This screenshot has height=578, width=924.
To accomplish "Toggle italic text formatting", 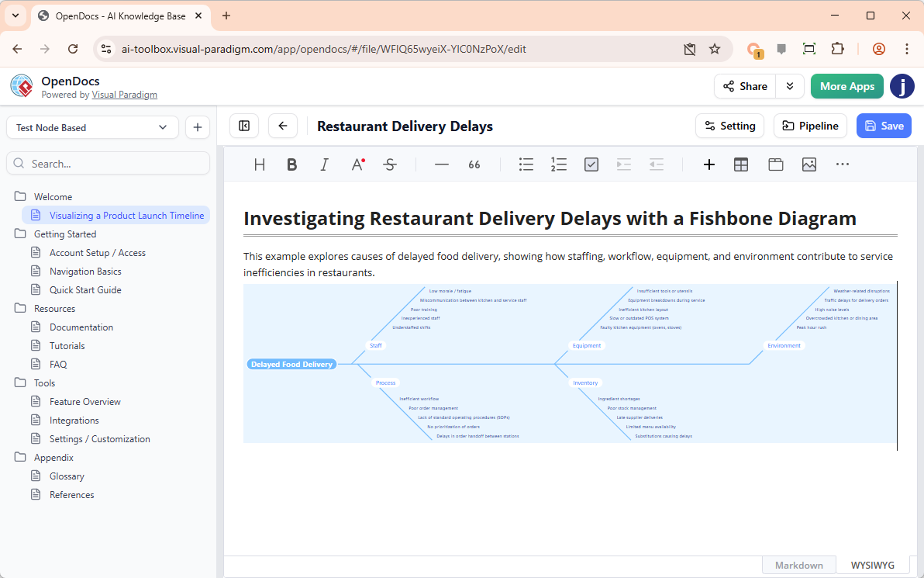I will [325, 164].
